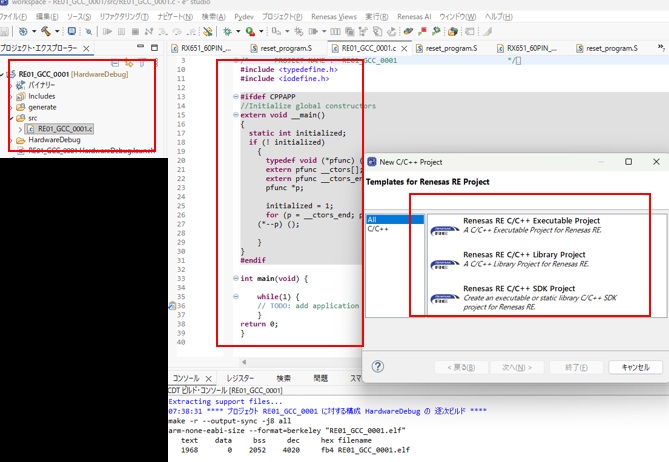
Task: Close the Project Explorer view tab
Action: click(86, 48)
